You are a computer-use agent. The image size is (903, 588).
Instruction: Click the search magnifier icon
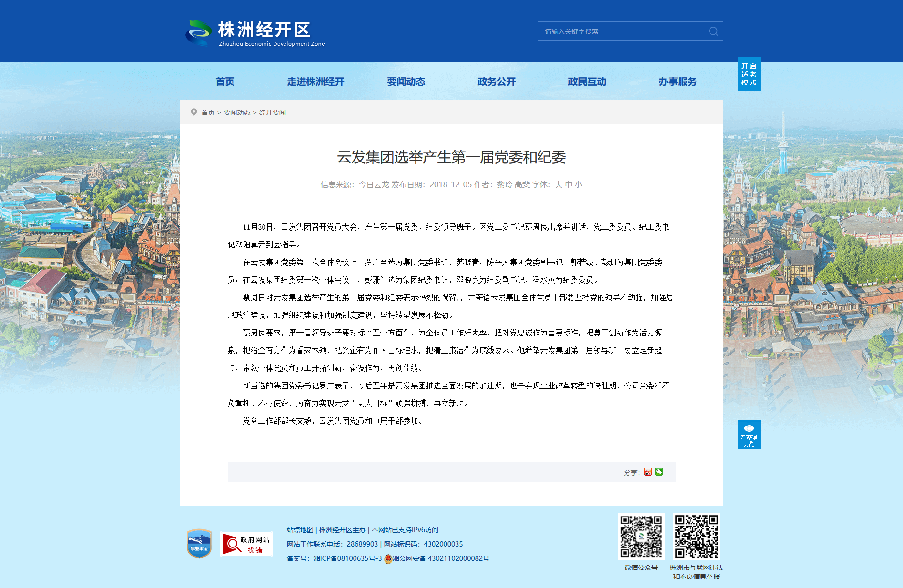click(713, 31)
